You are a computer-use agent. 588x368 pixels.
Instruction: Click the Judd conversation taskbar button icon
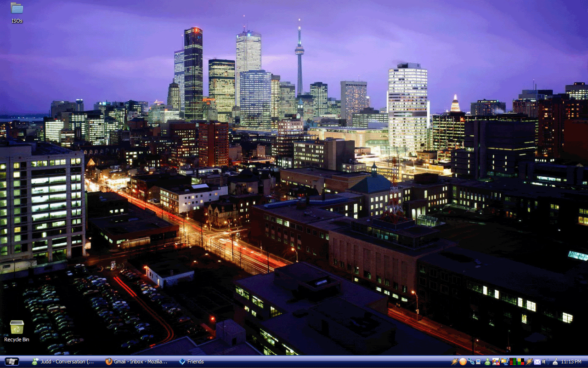coord(35,362)
